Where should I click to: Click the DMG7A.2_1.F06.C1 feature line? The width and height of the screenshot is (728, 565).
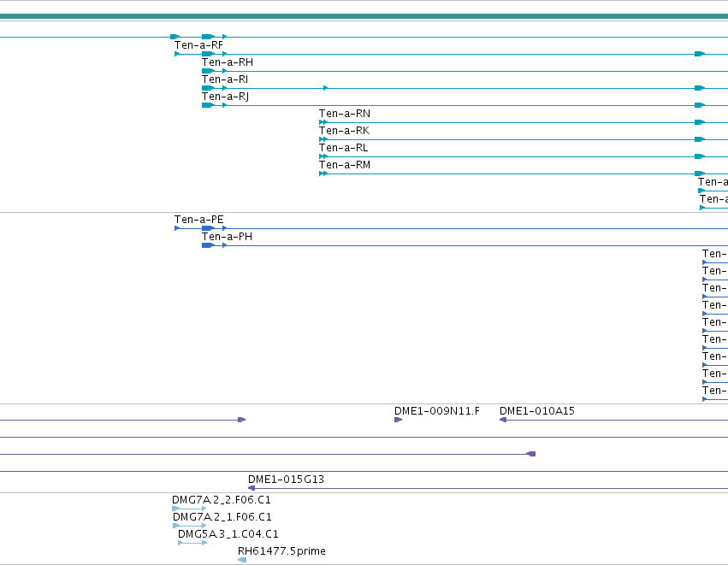point(189,526)
